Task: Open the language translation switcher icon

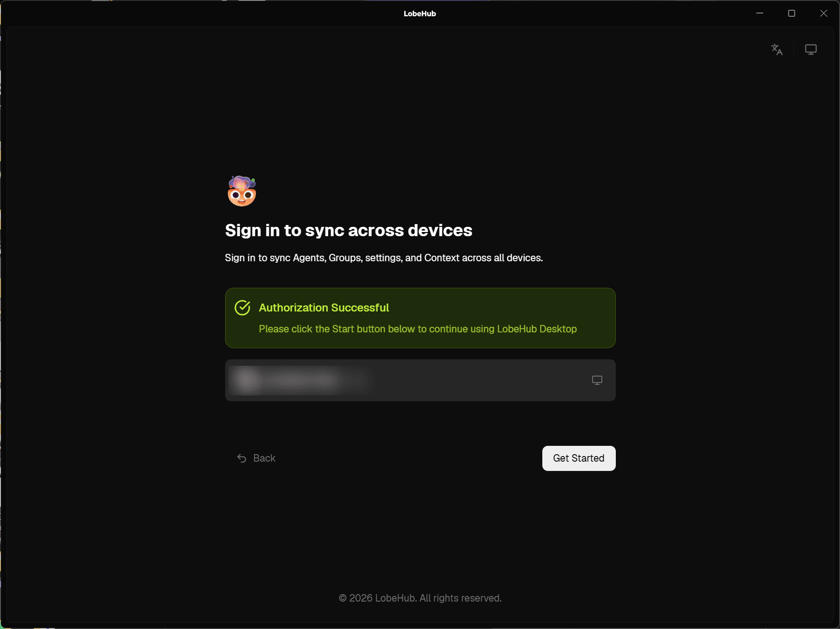Action: click(777, 49)
